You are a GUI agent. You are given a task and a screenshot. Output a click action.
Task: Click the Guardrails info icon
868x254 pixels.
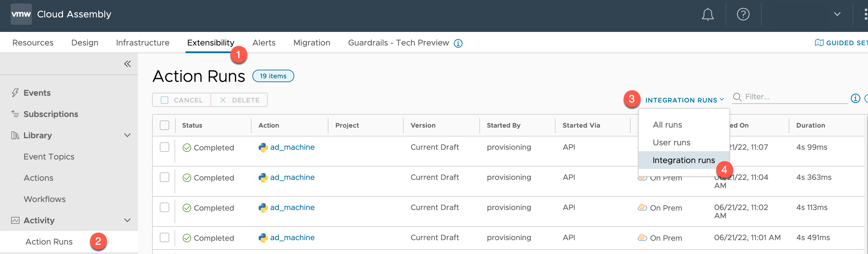coord(458,43)
